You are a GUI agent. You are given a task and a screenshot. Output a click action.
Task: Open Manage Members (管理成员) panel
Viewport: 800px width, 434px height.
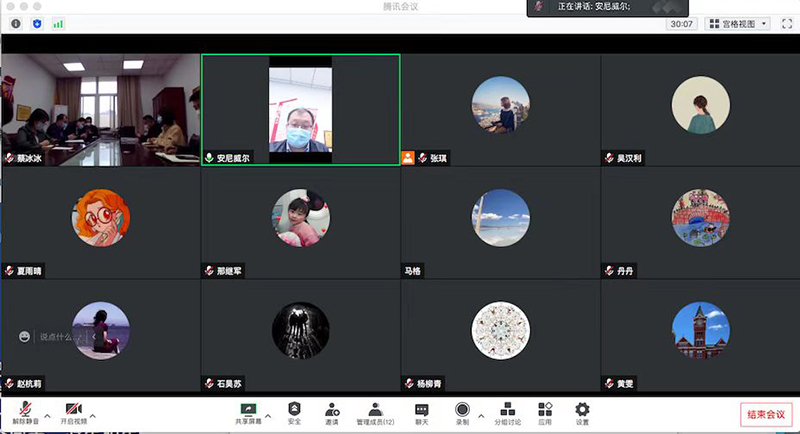375,410
